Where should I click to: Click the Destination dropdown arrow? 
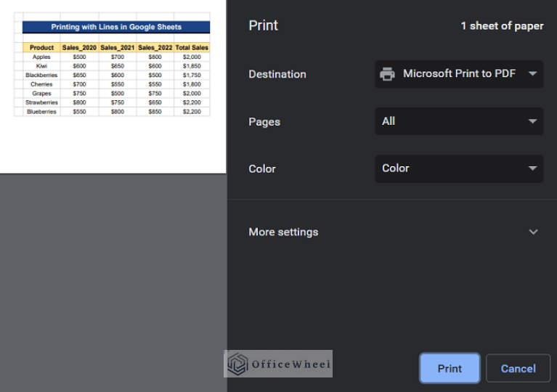532,74
